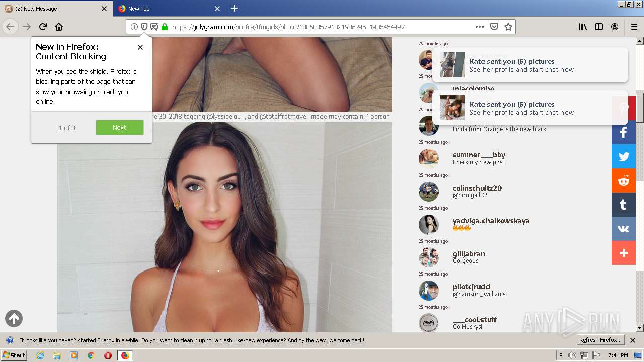The image size is (644, 362).
Task: Click the comment text 'Linda from Orange is the new black'
Action: 500,129
